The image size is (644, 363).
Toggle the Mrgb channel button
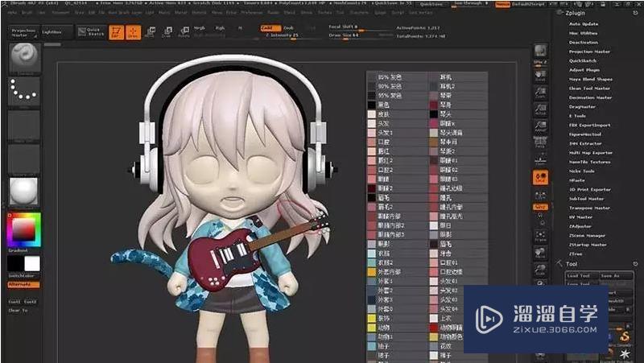click(x=200, y=27)
